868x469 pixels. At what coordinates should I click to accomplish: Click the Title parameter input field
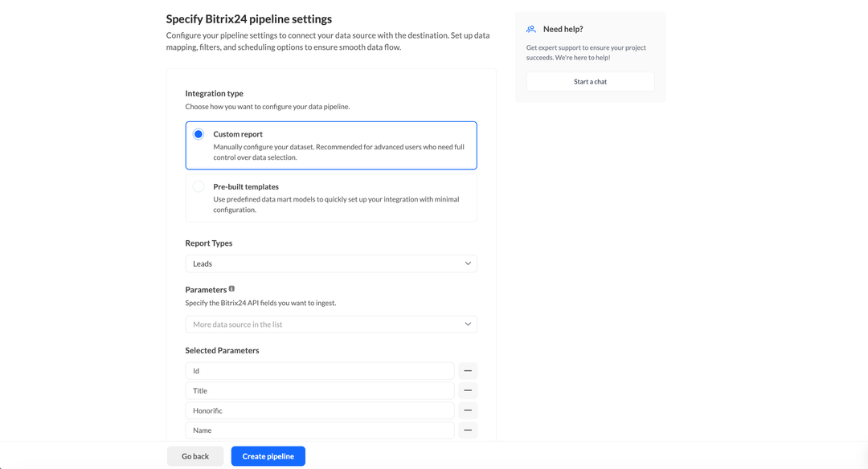point(321,390)
